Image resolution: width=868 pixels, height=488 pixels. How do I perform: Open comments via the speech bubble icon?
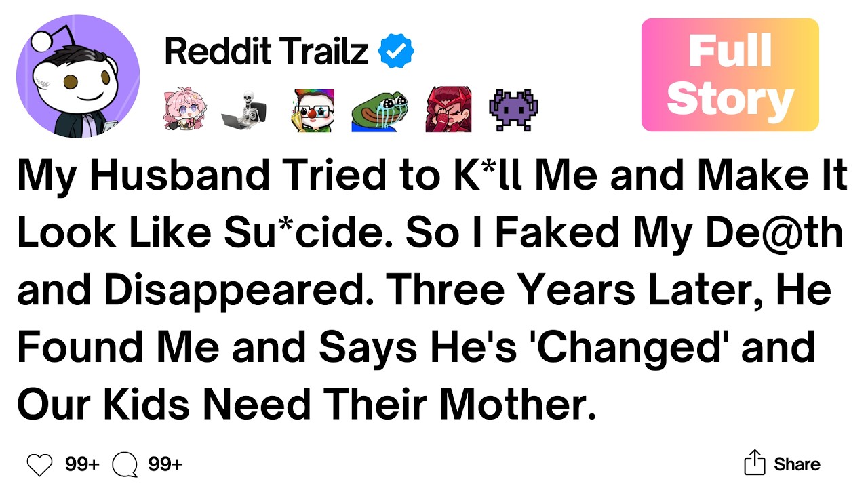pyautogui.click(x=125, y=465)
